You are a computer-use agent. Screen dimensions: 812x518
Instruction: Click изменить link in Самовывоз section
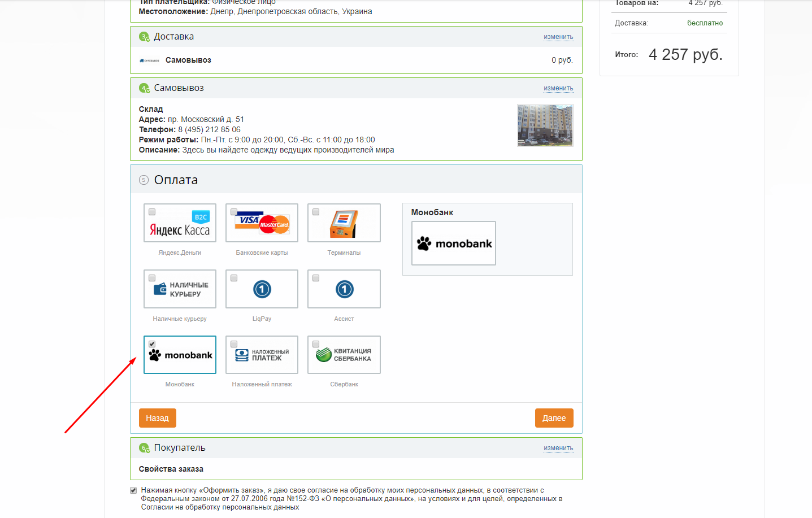pos(558,88)
